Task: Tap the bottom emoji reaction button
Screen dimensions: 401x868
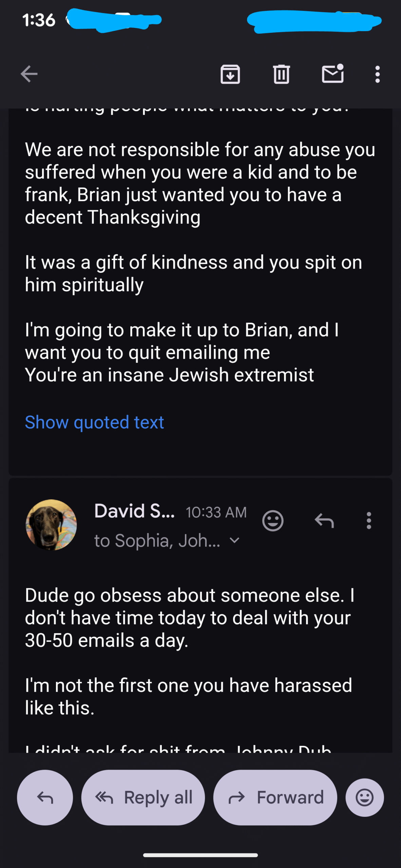Action: (x=365, y=797)
